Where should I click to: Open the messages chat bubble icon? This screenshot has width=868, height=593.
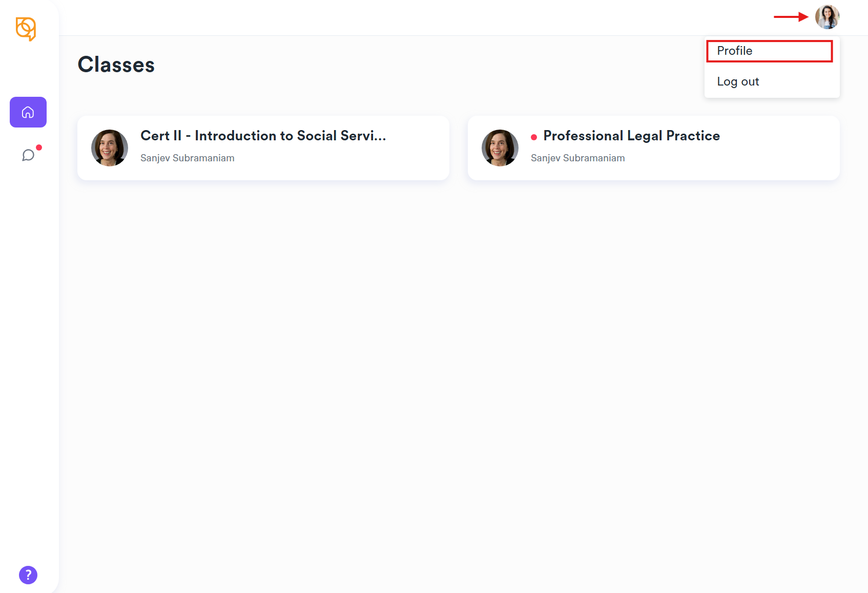(x=28, y=155)
